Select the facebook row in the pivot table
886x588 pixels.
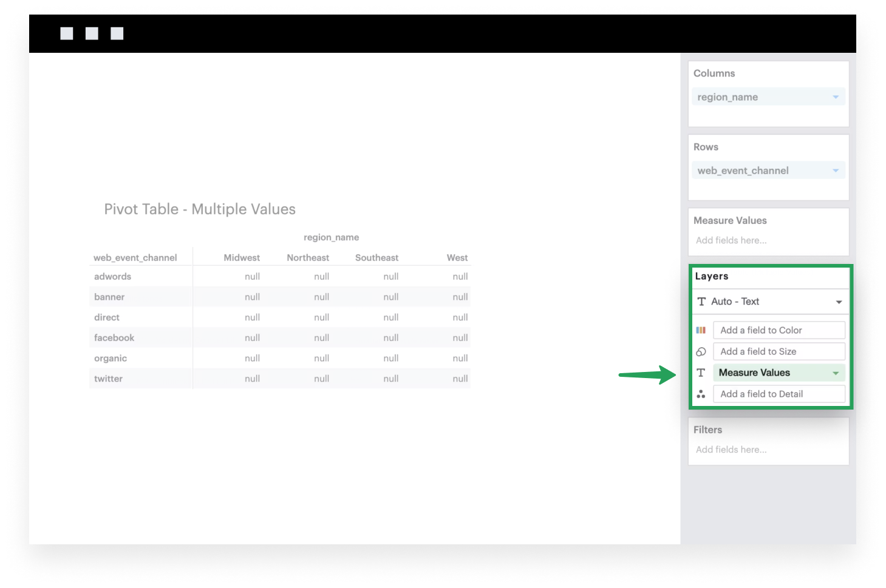114,337
